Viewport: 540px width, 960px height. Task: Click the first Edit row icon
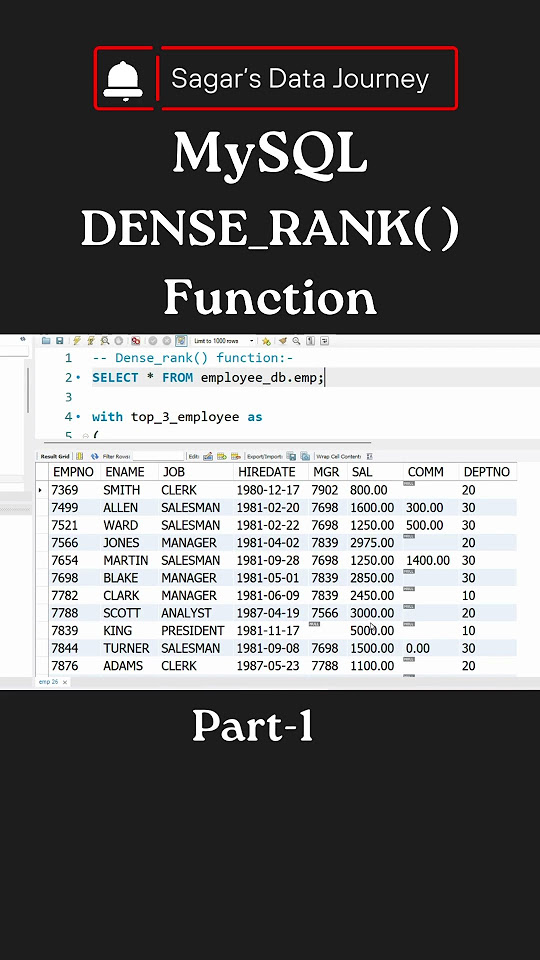(x=208, y=456)
